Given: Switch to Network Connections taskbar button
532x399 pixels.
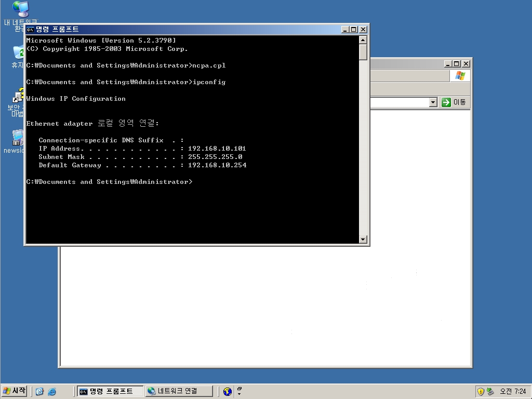Looking at the screenshot, I should coord(179,391).
